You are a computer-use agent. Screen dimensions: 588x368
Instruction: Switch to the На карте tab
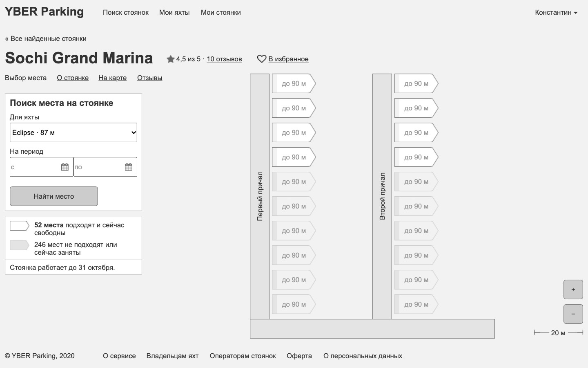[112, 78]
